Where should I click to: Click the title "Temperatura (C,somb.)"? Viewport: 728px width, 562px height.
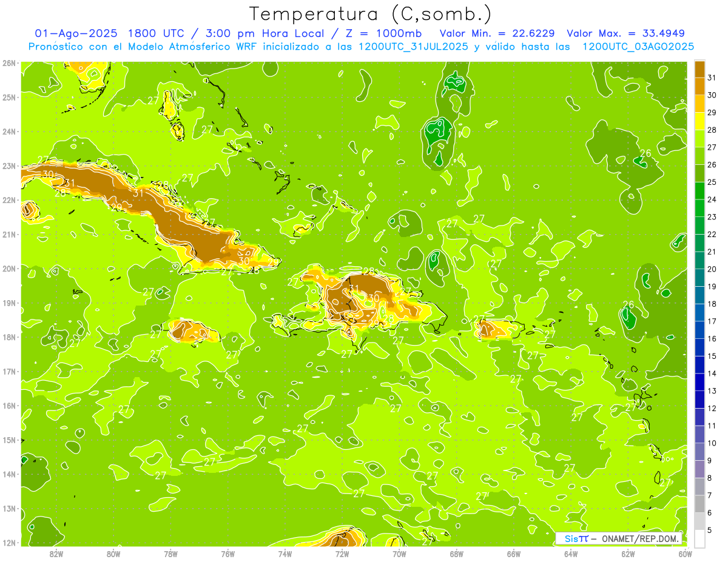coord(370,14)
